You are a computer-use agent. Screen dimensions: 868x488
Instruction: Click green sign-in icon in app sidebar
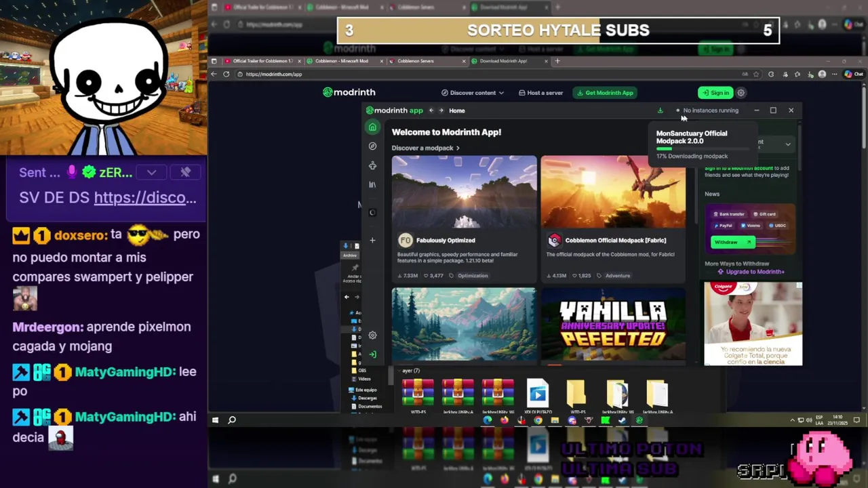click(372, 354)
